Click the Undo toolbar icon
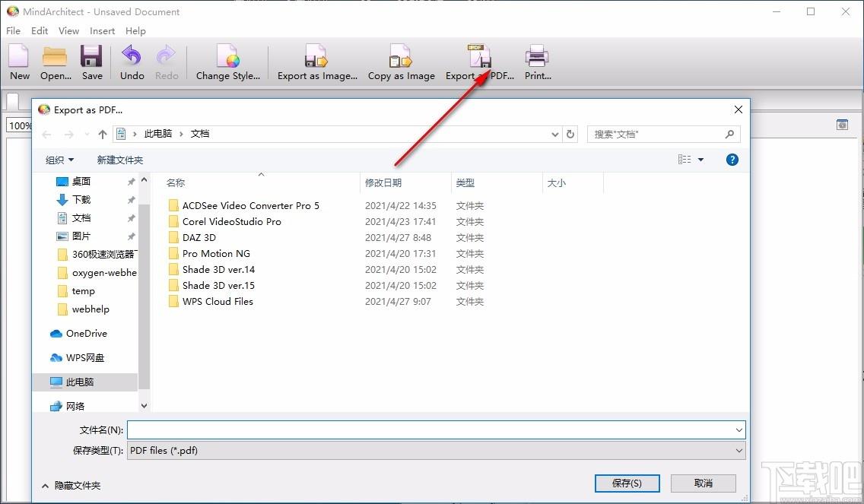864x504 pixels. [x=132, y=62]
